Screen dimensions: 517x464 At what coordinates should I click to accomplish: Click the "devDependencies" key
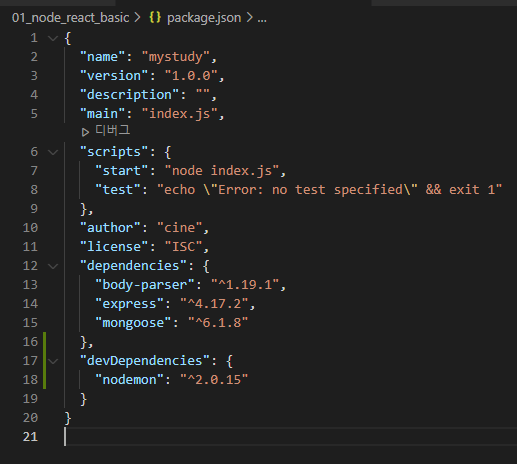click(x=145, y=361)
